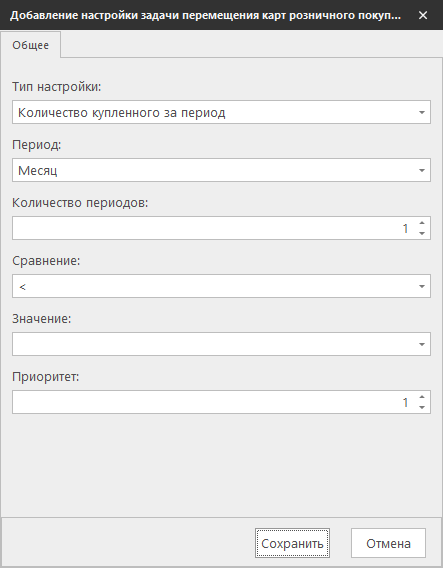Click the Отмена button
This screenshot has width=443, height=568.
[388, 543]
